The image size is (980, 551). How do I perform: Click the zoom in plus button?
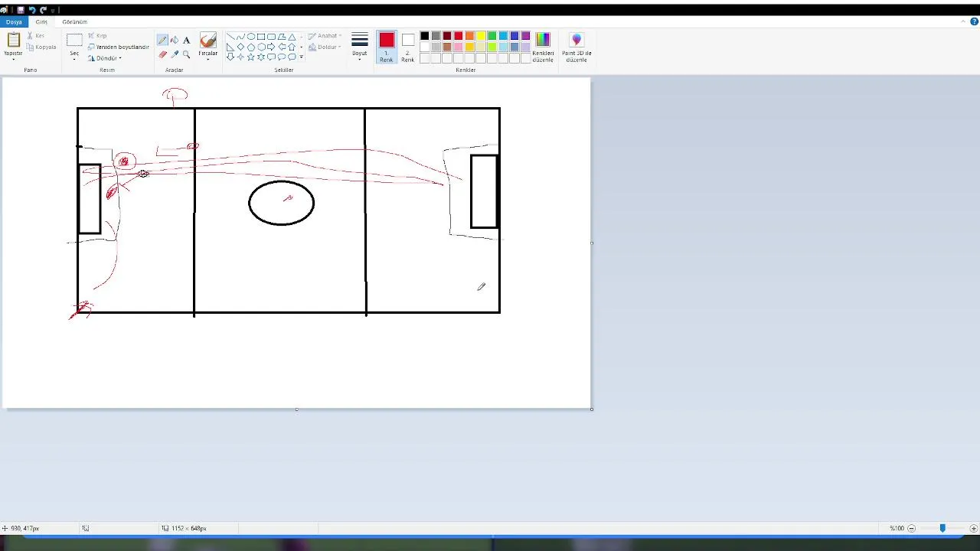point(974,528)
